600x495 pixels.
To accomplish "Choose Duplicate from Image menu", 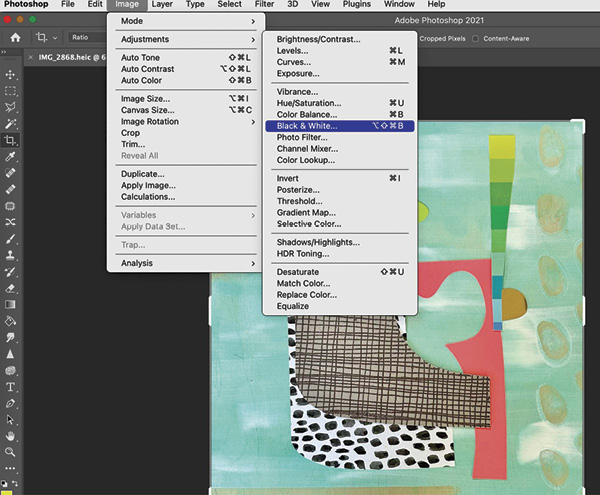I will tap(186, 174).
